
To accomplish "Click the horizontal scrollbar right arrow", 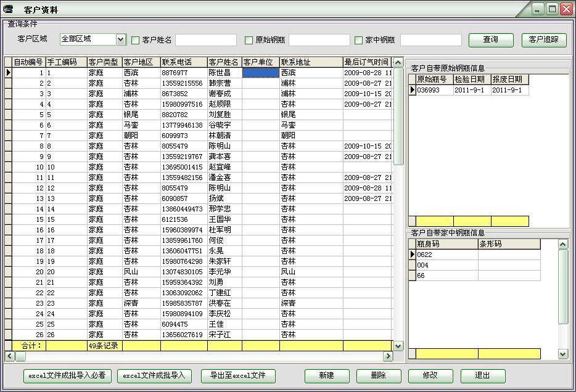I will [x=388, y=356].
